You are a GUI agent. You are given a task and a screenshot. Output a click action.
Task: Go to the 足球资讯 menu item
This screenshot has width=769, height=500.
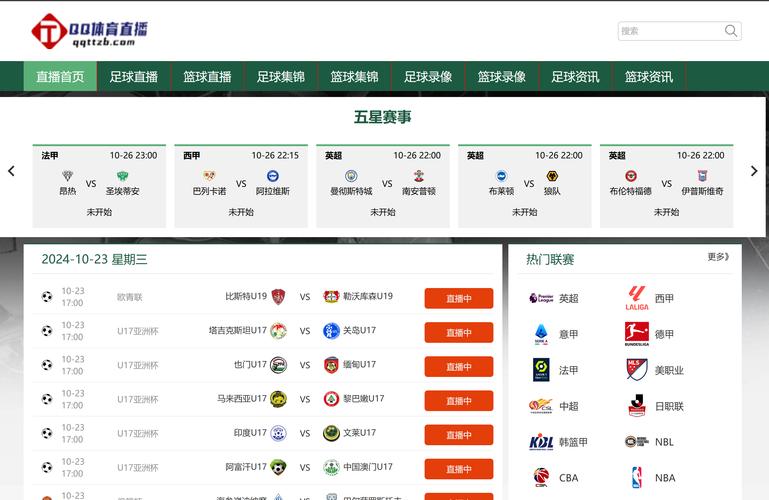tap(575, 77)
